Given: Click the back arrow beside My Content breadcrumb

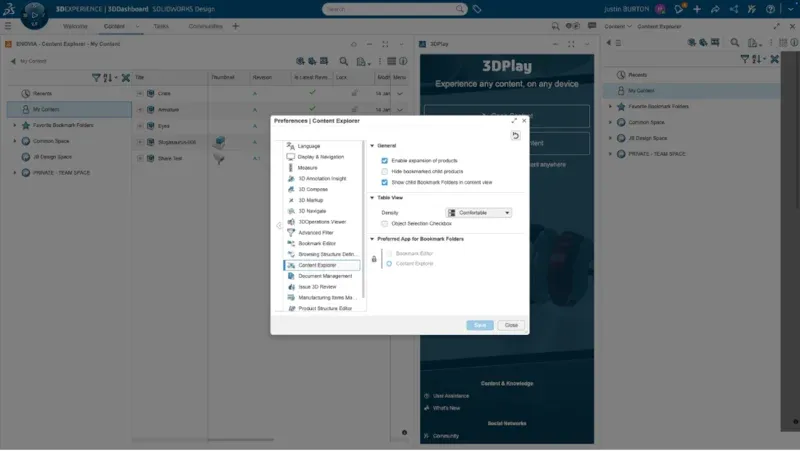Looking at the screenshot, I should 13,61.
